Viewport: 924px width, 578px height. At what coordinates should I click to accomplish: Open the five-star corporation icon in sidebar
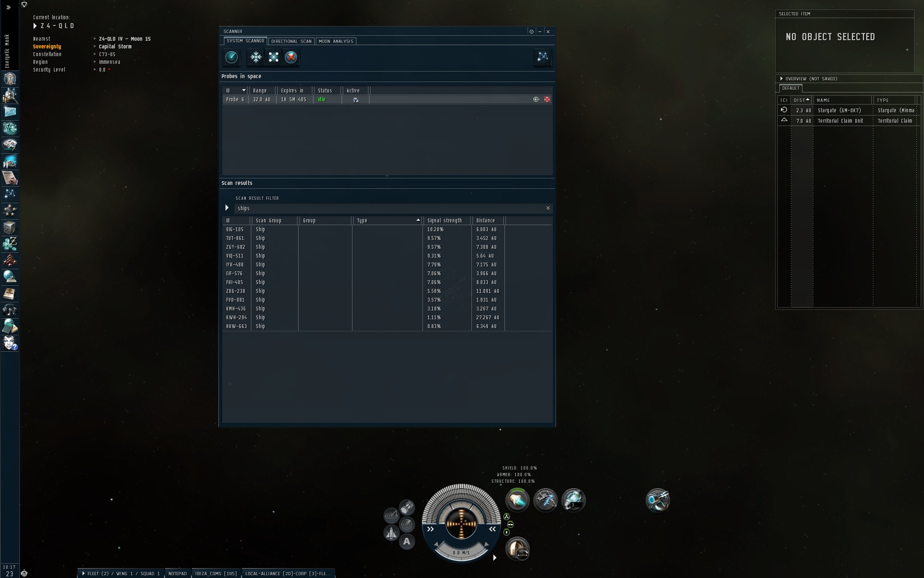coord(10,211)
